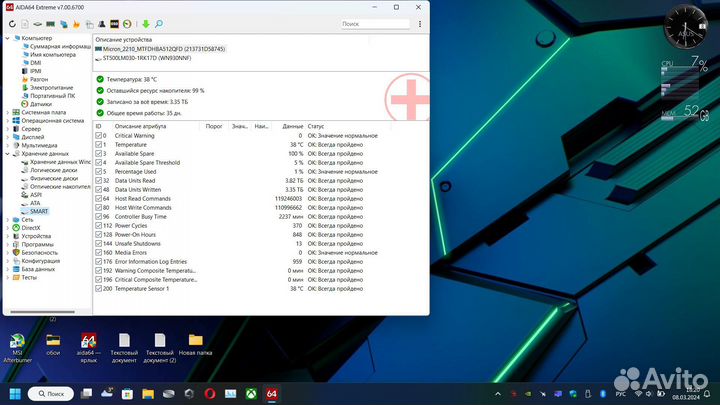Select the Micron_2210 drive entry
Screen dimensions: 720x405
point(160,49)
